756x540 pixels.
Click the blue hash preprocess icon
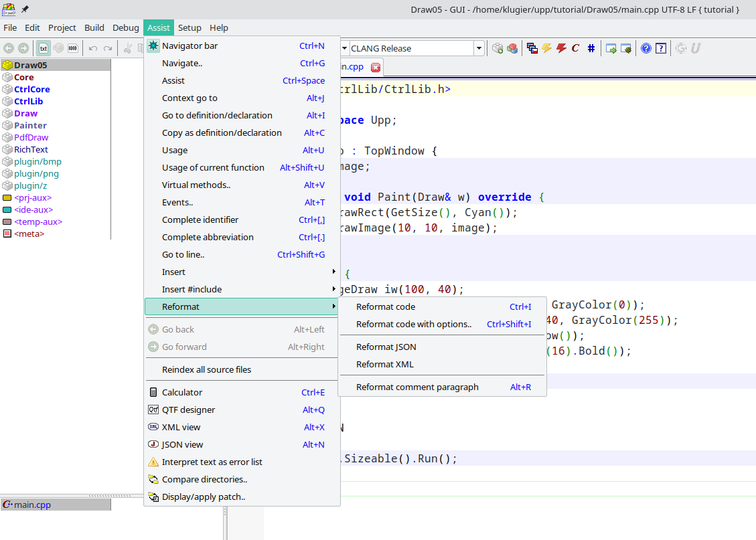591,48
